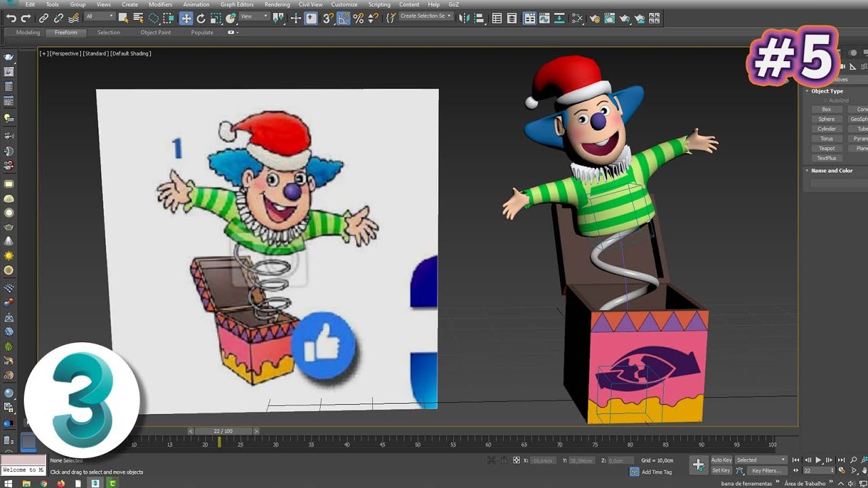Image resolution: width=868 pixels, height=488 pixels.
Task: Toggle the Angle Snap button
Action: pos(343,18)
